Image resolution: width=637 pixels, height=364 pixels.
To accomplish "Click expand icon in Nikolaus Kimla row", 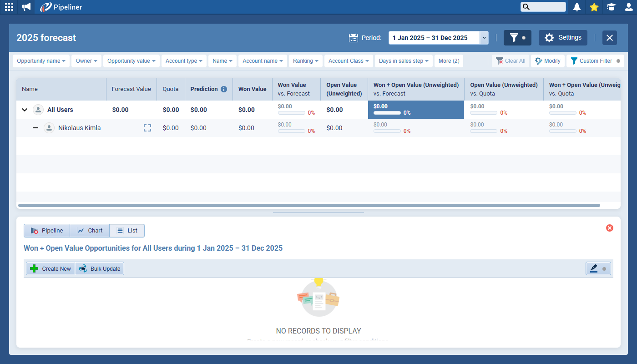I will click(x=147, y=128).
